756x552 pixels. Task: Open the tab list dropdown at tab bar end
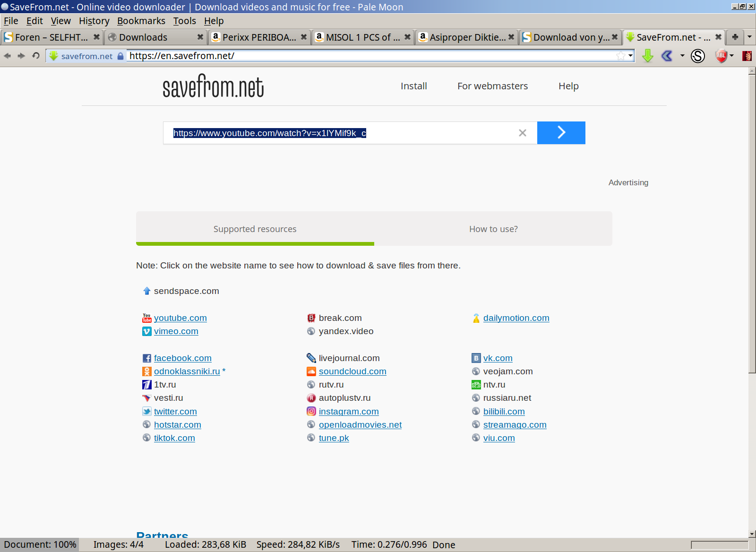tap(749, 37)
